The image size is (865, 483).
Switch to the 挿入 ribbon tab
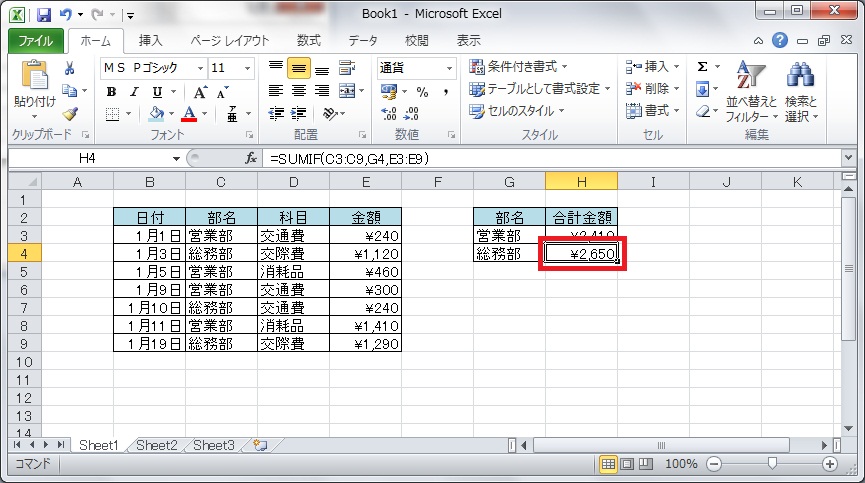150,41
